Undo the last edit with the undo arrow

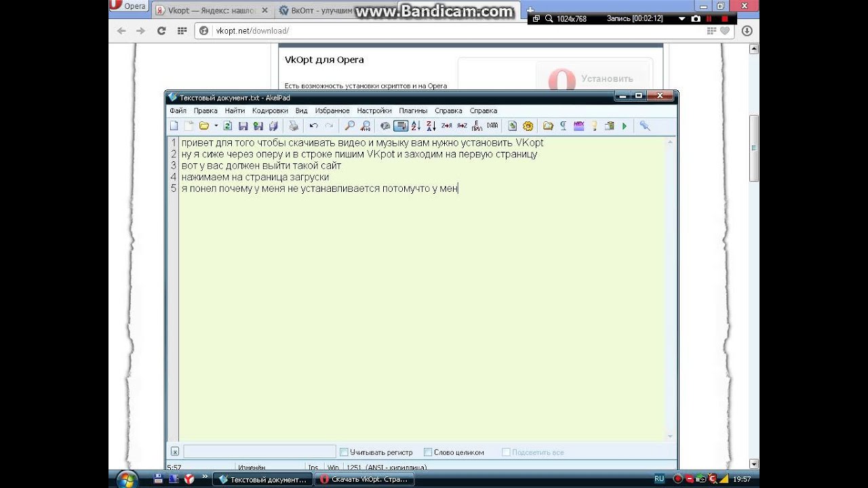pos(313,125)
